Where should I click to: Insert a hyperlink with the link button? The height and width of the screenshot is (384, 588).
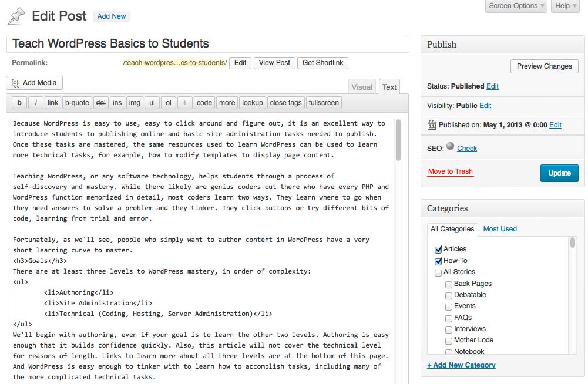point(53,103)
